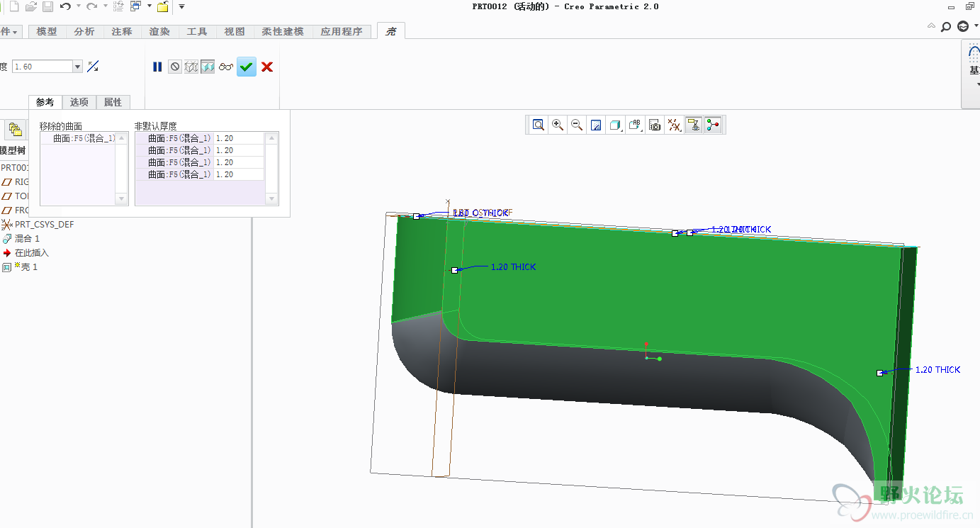This screenshot has height=528, width=980.
Task: Click the Zoom In icon
Action: coord(558,125)
